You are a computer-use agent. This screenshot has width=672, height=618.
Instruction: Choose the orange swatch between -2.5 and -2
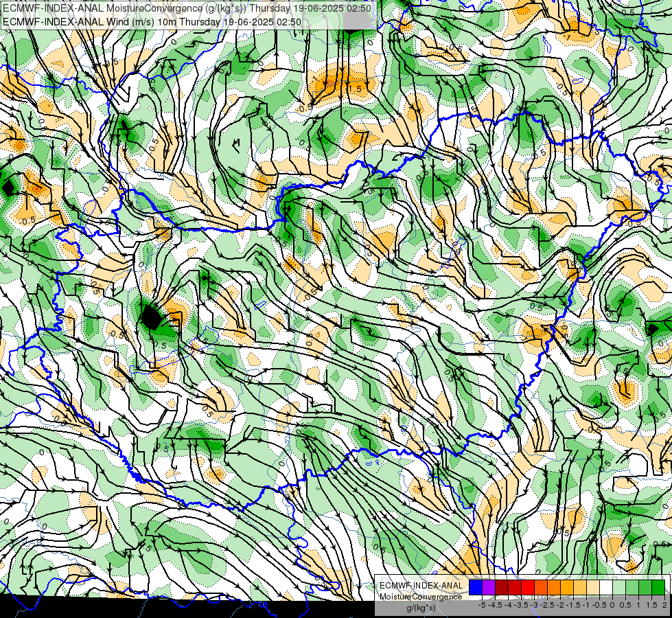554,588
